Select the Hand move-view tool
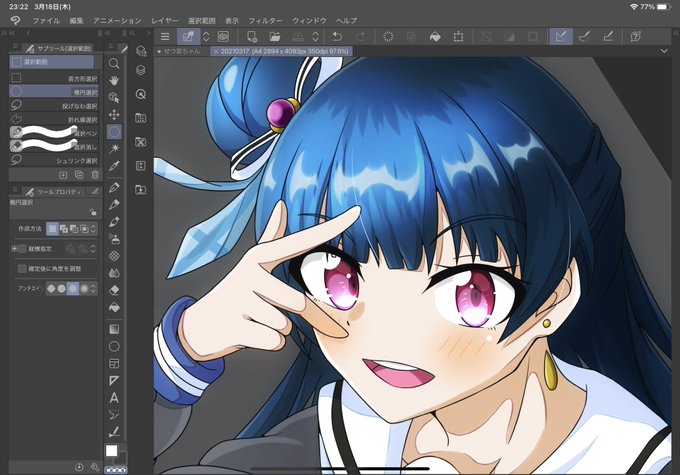The width and height of the screenshot is (680, 475). 114,81
